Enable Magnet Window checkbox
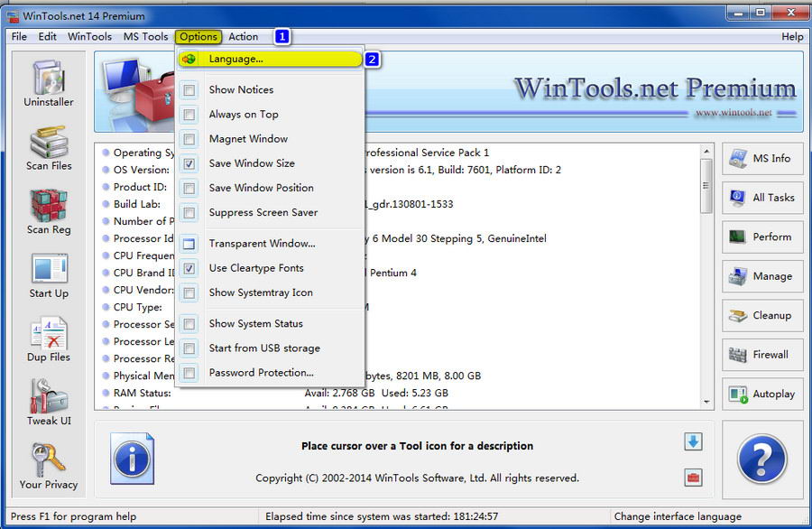The image size is (812, 529). (x=189, y=139)
